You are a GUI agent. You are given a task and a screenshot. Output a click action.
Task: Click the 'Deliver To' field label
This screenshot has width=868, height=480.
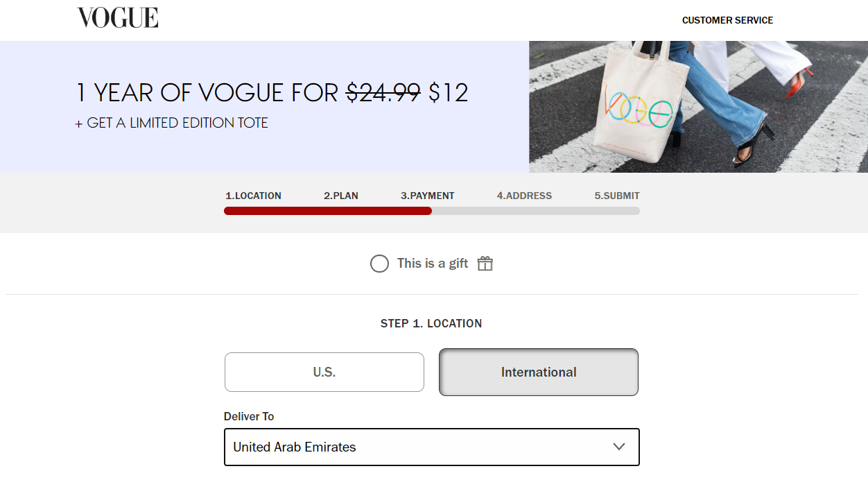[x=249, y=416]
